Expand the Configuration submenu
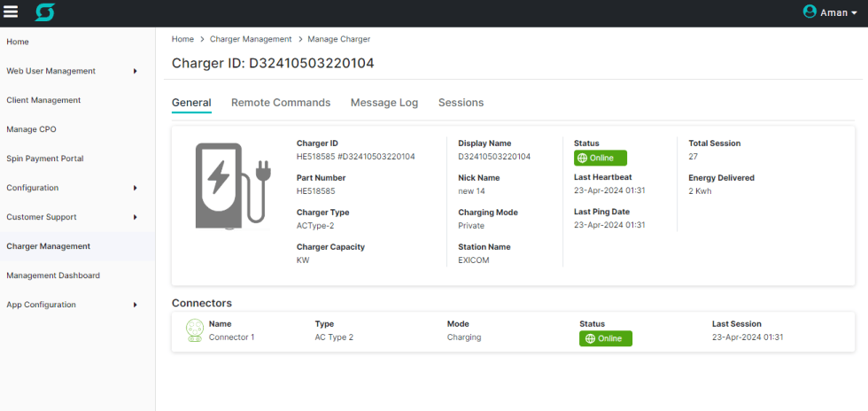 pyautogui.click(x=135, y=188)
